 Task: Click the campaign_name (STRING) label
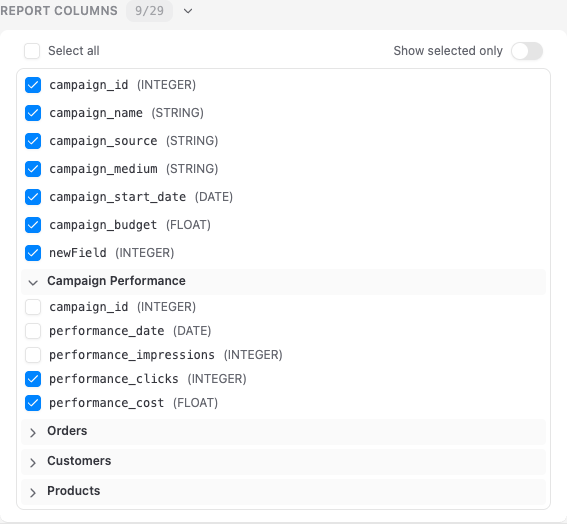[x=127, y=113]
